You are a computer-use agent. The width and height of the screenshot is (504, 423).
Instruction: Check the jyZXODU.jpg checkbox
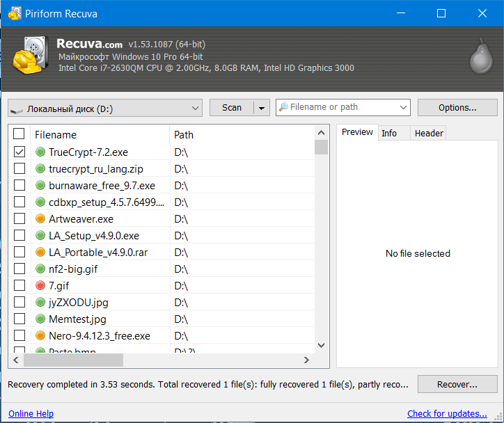(x=19, y=302)
